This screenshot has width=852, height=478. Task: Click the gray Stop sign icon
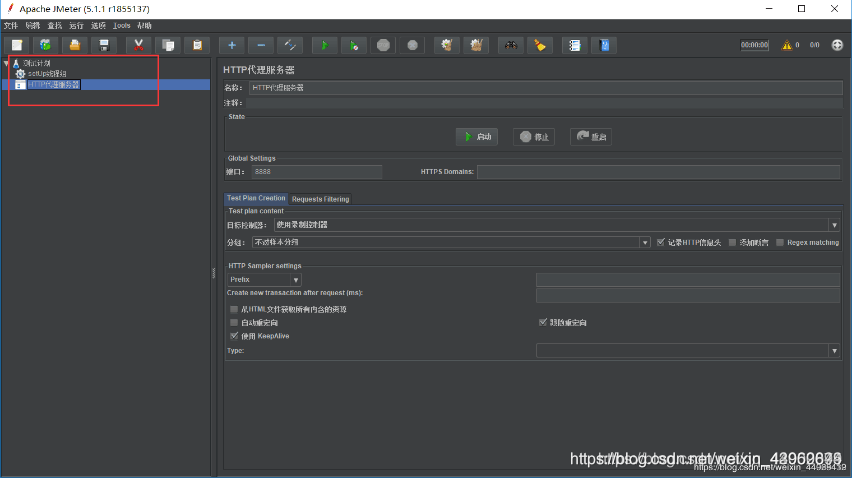pyautogui.click(x=384, y=45)
